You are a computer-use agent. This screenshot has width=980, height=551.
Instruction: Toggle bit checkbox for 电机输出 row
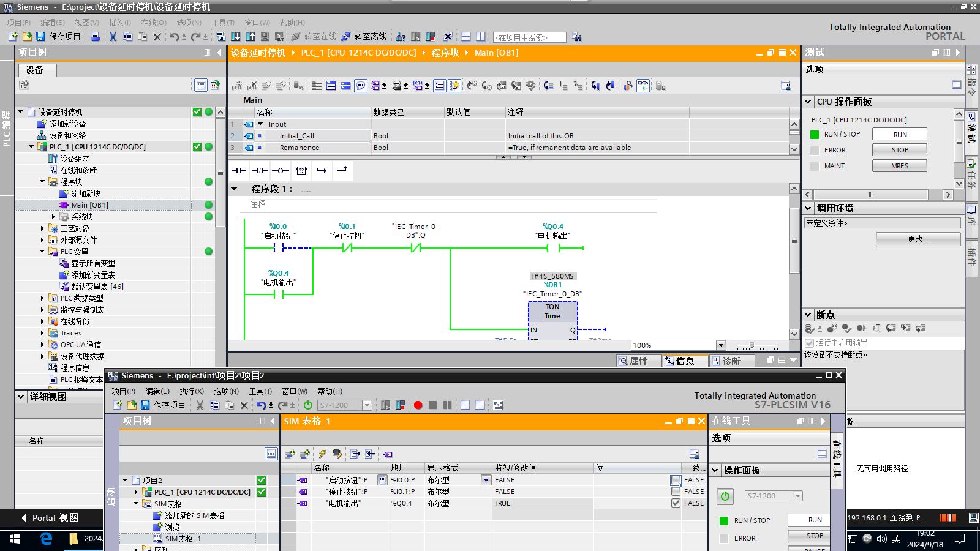[676, 503]
